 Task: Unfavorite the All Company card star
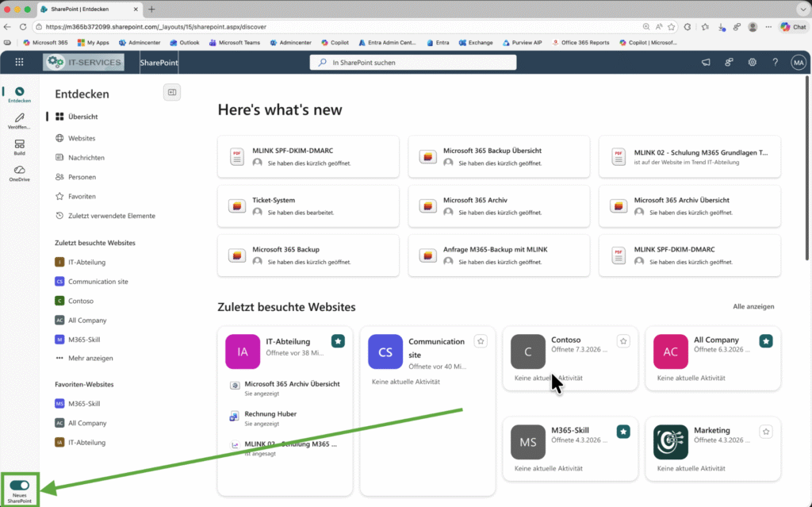[x=766, y=341]
